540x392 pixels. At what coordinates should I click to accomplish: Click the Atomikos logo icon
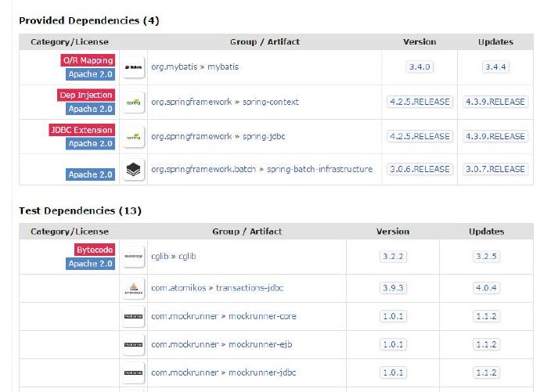133,288
